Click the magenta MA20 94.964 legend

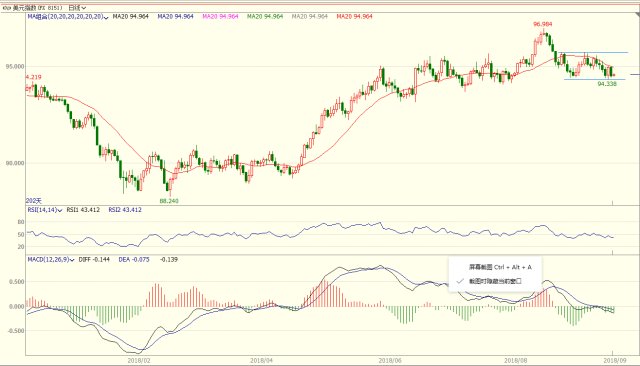coord(220,17)
